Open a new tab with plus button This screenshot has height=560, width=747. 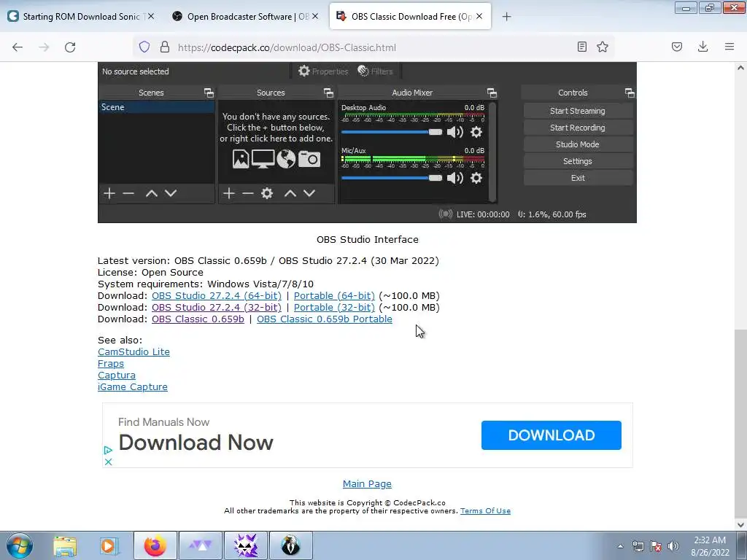[506, 17]
